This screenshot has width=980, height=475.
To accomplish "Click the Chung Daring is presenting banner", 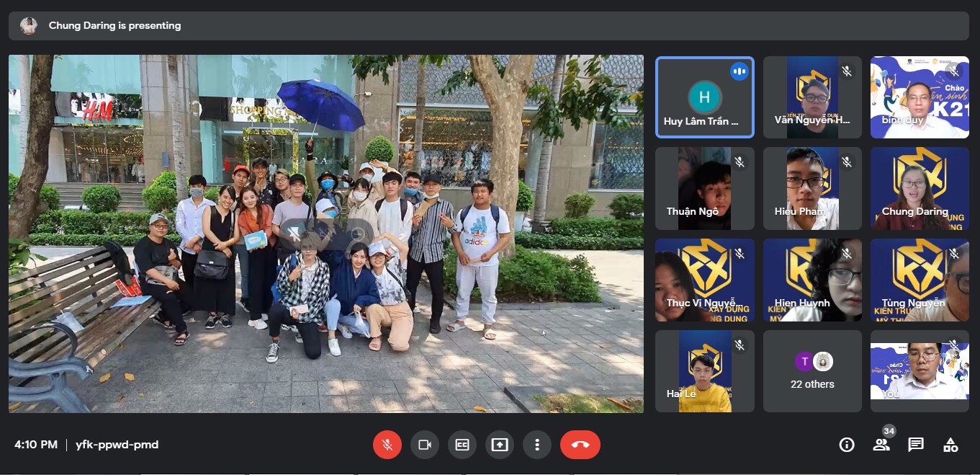I will coord(115,26).
